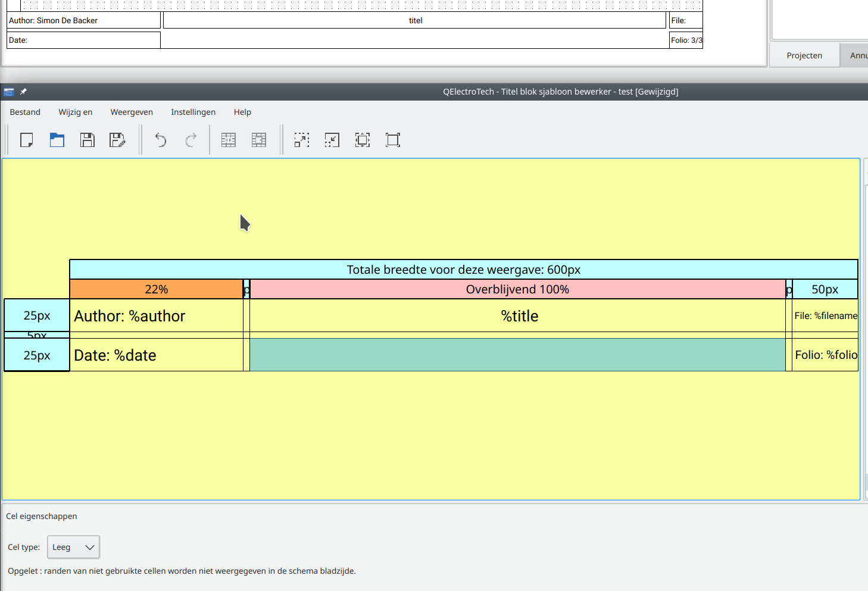Reset zoom to original size

point(393,140)
